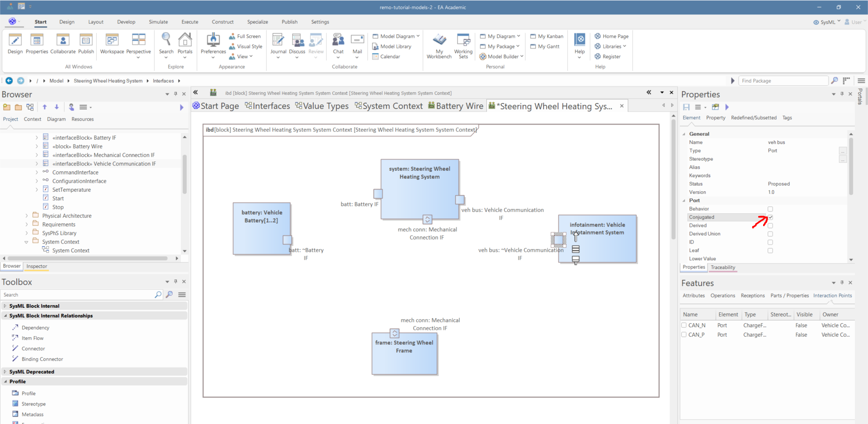Click the Portals home icon
This screenshot has height=424, width=868.
[x=185, y=41]
